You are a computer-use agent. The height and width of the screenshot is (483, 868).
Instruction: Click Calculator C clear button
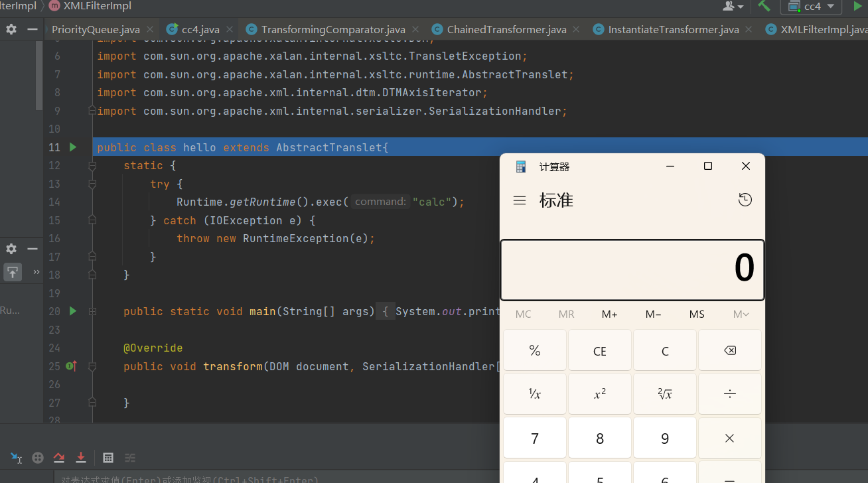click(x=665, y=350)
